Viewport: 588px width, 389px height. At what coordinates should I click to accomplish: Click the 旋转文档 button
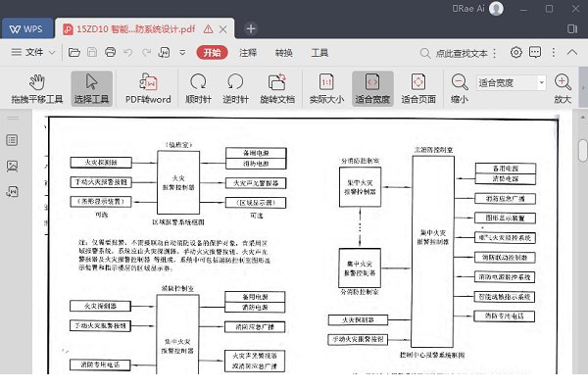(277, 89)
